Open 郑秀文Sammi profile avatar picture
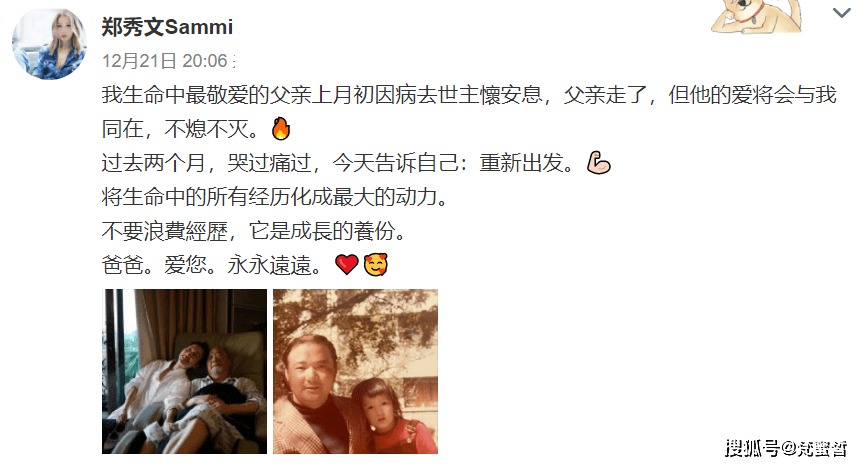 point(49,43)
